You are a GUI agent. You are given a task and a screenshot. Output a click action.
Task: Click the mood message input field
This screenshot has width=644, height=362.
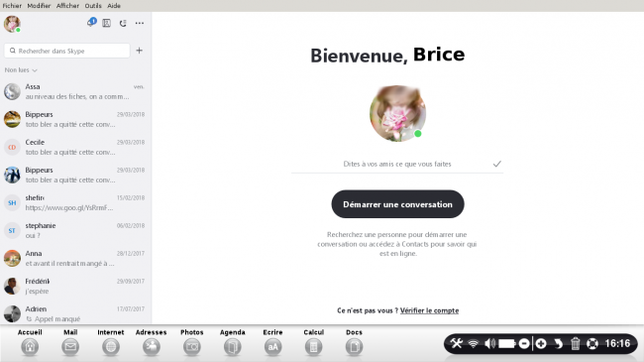[397, 164]
